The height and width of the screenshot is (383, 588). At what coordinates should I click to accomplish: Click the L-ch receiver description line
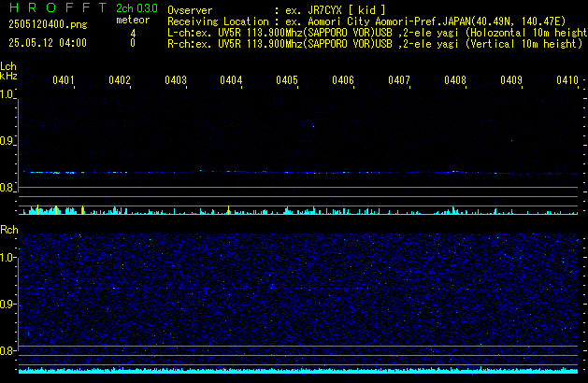point(378,33)
